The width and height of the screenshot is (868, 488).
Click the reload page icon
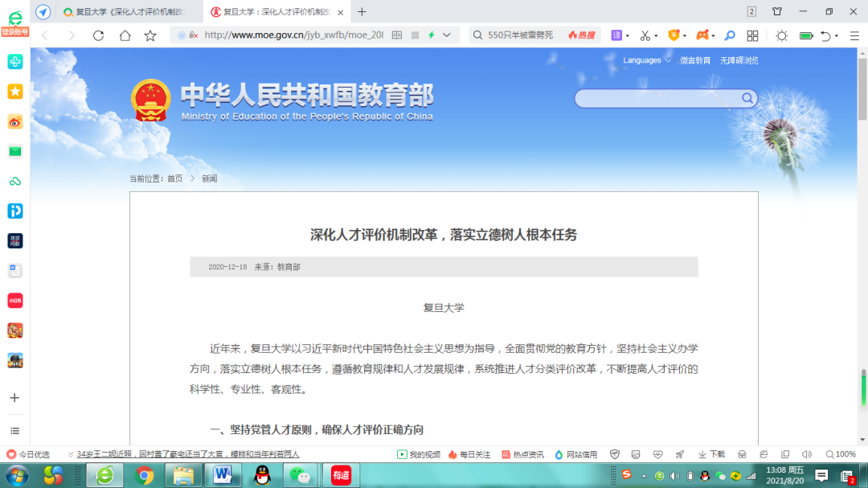tap(98, 35)
